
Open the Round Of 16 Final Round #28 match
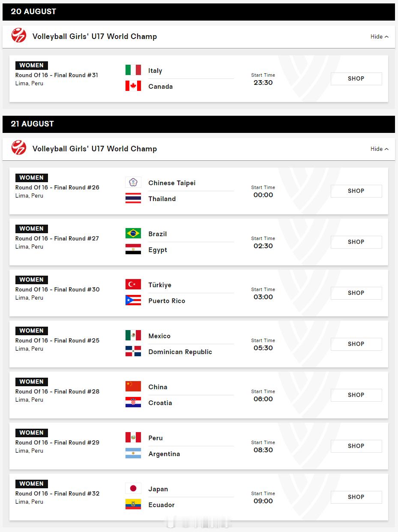(x=57, y=391)
